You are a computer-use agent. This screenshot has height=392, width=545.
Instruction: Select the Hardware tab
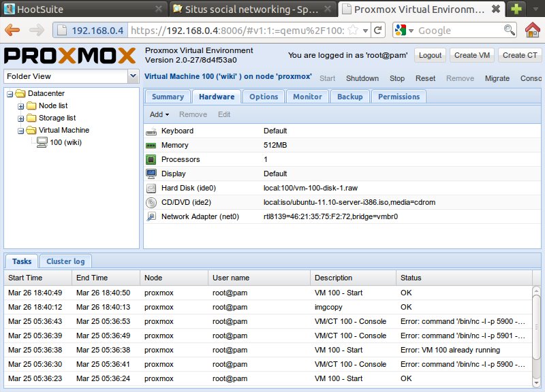point(217,97)
